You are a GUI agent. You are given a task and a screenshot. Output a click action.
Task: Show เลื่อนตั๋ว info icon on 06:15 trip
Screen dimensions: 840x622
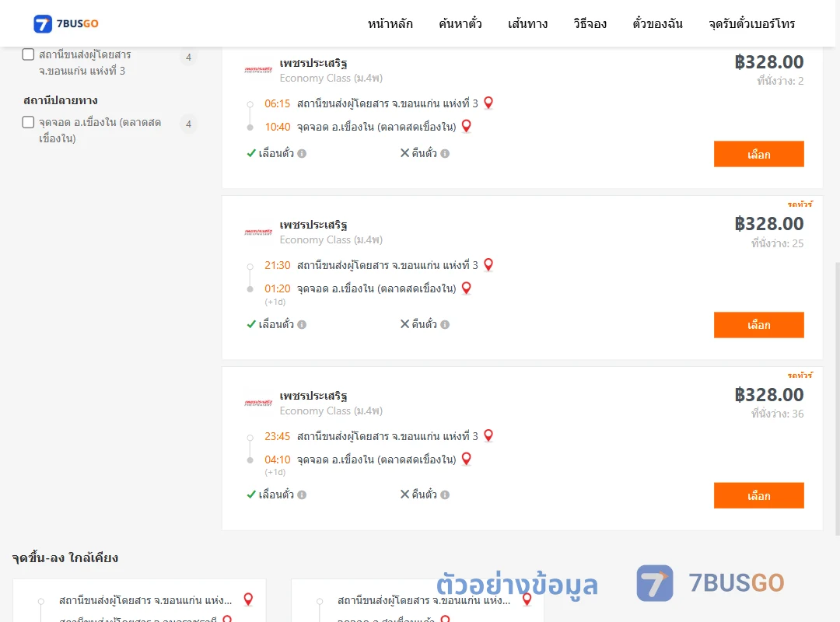pos(302,154)
